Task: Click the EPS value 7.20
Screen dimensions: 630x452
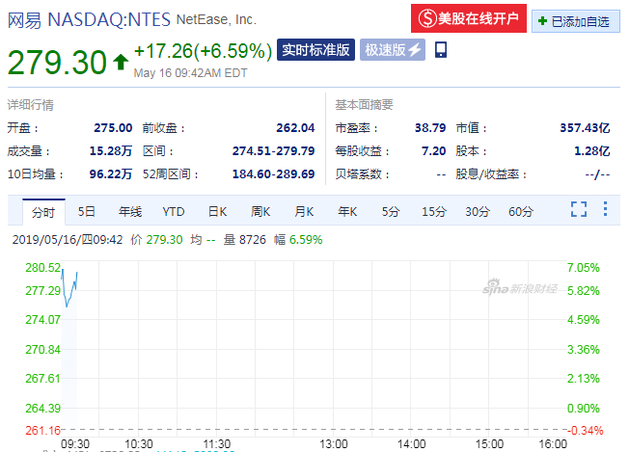Action: click(434, 151)
